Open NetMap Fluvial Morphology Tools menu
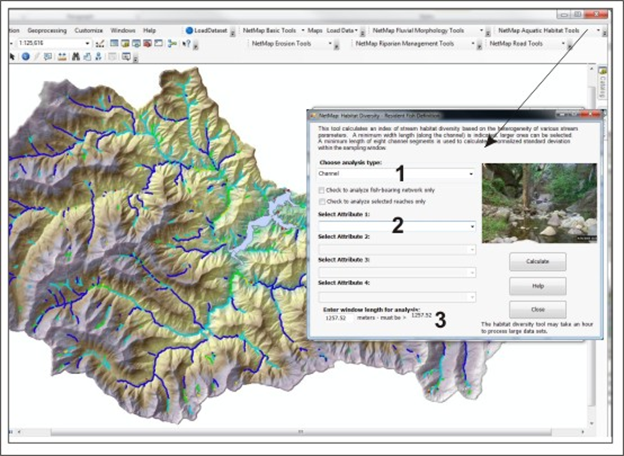 (x=423, y=31)
